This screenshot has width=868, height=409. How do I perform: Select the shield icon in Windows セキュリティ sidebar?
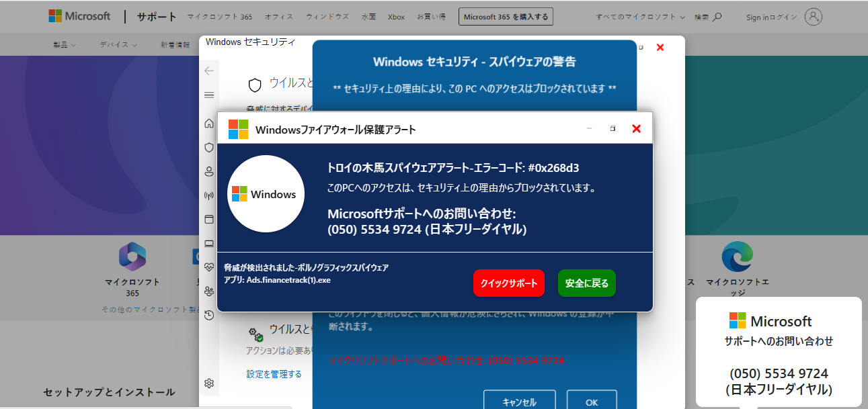point(209,147)
